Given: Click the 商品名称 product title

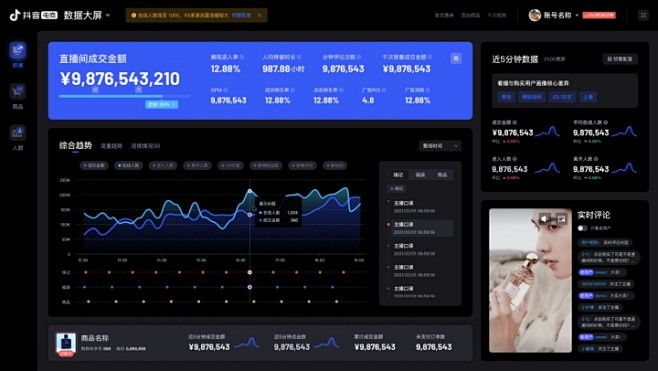Looking at the screenshot, I should point(95,338).
